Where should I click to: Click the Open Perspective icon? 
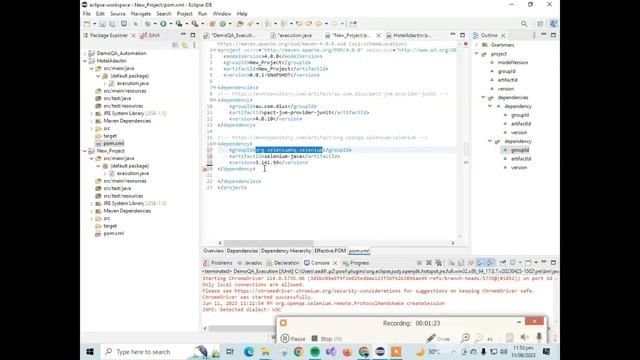(540, 24)
